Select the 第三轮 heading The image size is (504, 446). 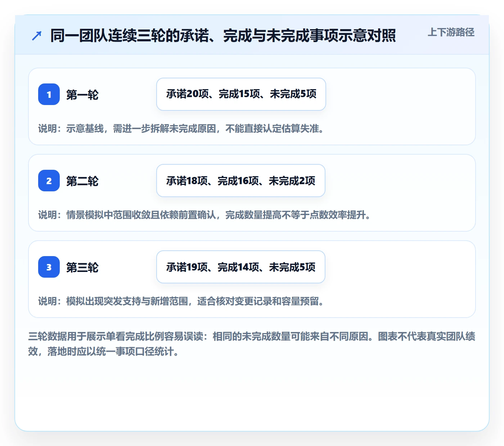[x=82, y=268]
